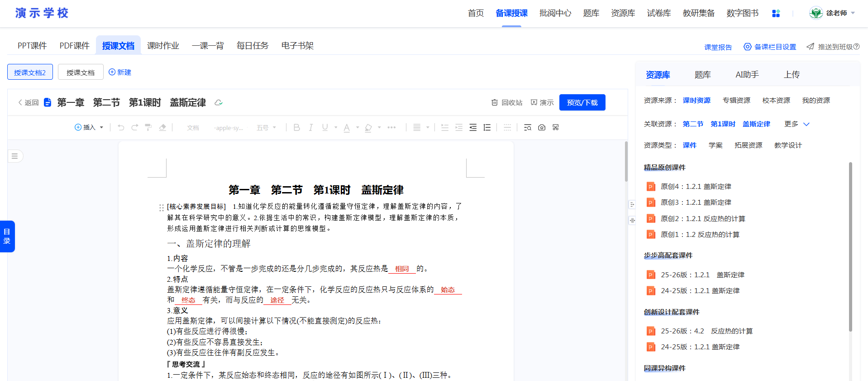Click the black decrease indent icon
This screenshot has width=868, height=381.
click(473, 127)
